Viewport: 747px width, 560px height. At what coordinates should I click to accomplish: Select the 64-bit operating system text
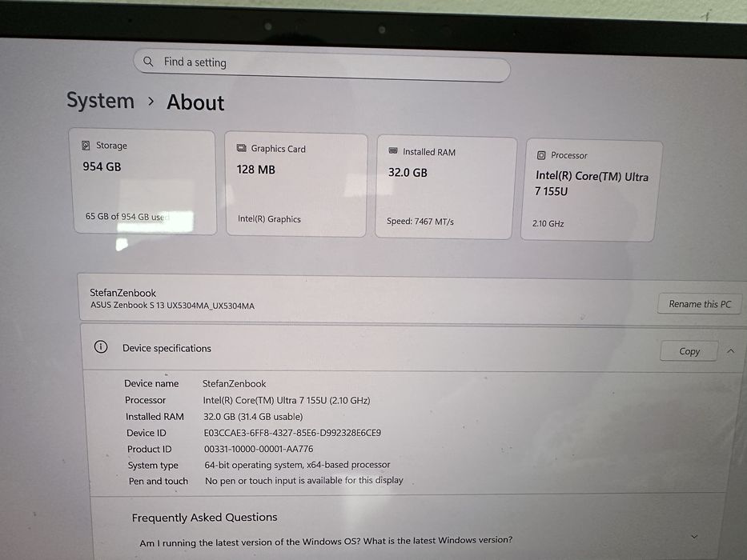297,465
